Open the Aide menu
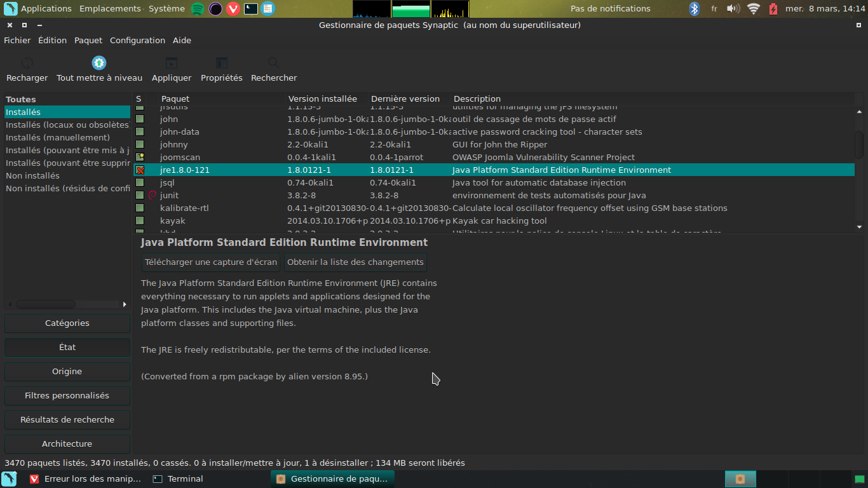 182,40
